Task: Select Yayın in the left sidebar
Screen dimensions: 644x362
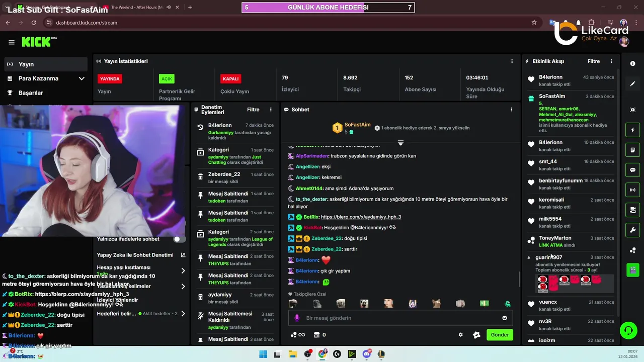Action: click(x=46, y=64)
